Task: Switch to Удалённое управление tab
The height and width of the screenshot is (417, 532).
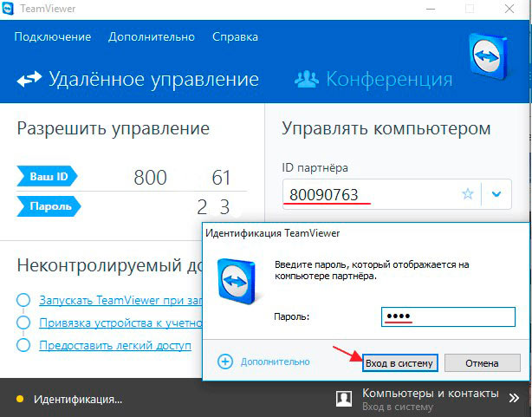Action: (x=138, y=79)
